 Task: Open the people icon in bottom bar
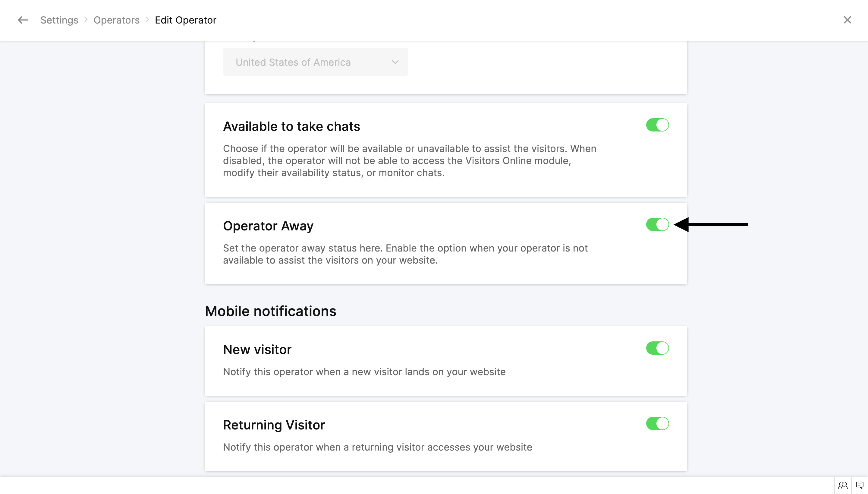pos(843,486)
